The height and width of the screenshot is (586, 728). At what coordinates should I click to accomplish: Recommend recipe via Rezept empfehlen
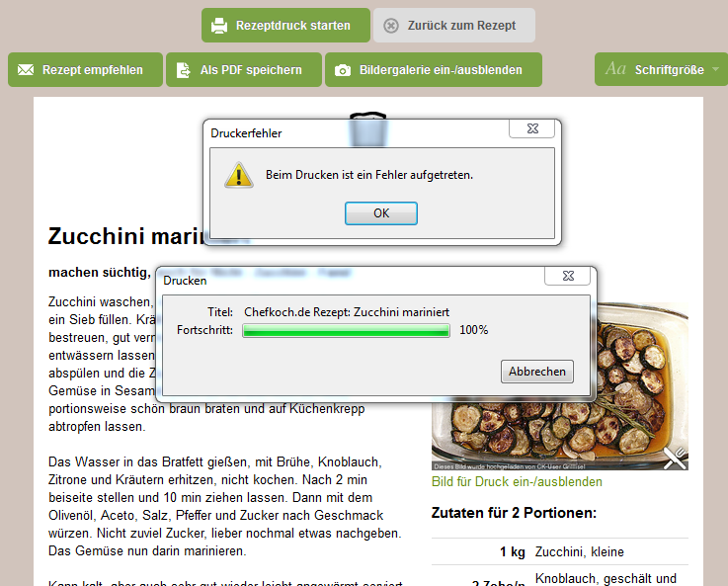click(x=85, y=69)
